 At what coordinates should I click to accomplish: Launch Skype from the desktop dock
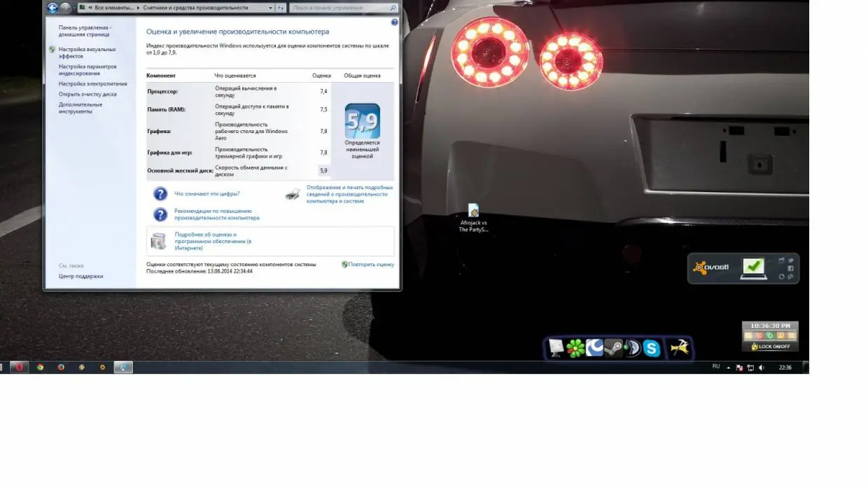(652, 347)
